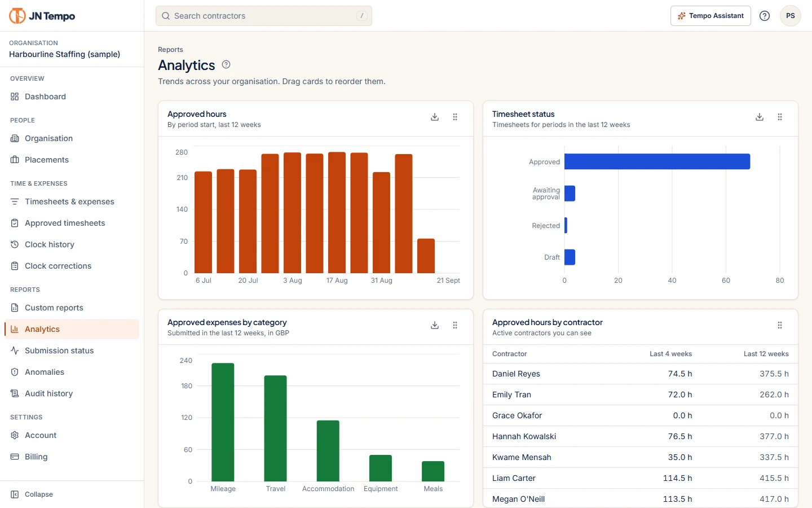Image resolution: width=812 pixels, height=508 pixels.
Task: Go to Dashboard
Action: click(72, 97)
